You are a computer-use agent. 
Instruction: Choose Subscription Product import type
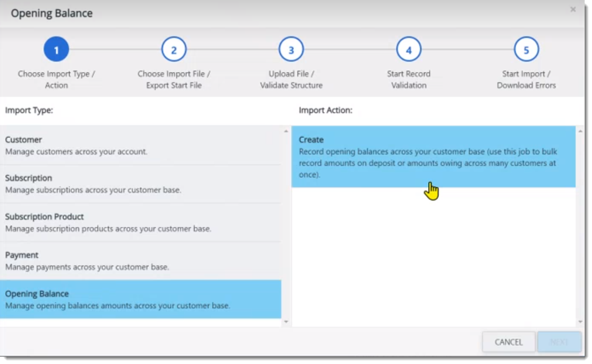[x=140, y=223]
